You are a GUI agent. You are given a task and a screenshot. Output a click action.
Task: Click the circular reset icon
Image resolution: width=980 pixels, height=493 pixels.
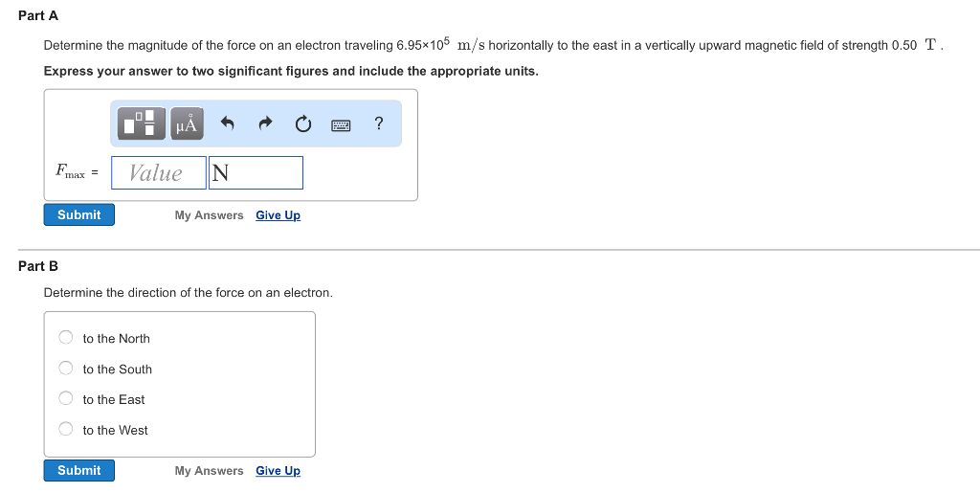click(302, 123)
